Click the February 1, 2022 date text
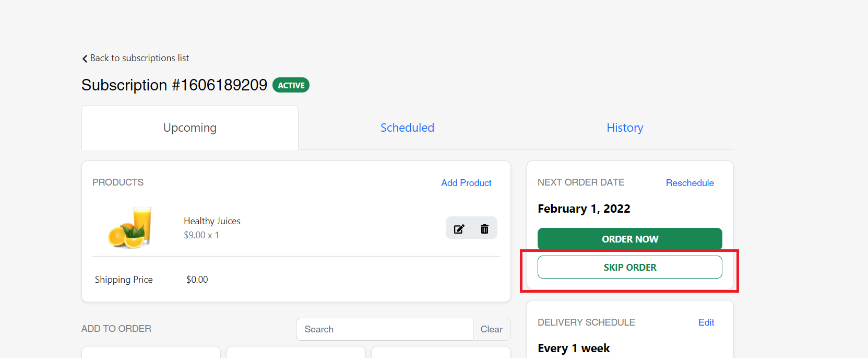This screenshot has height=358, width=868. pyautogui.click(x=584, y=209)
